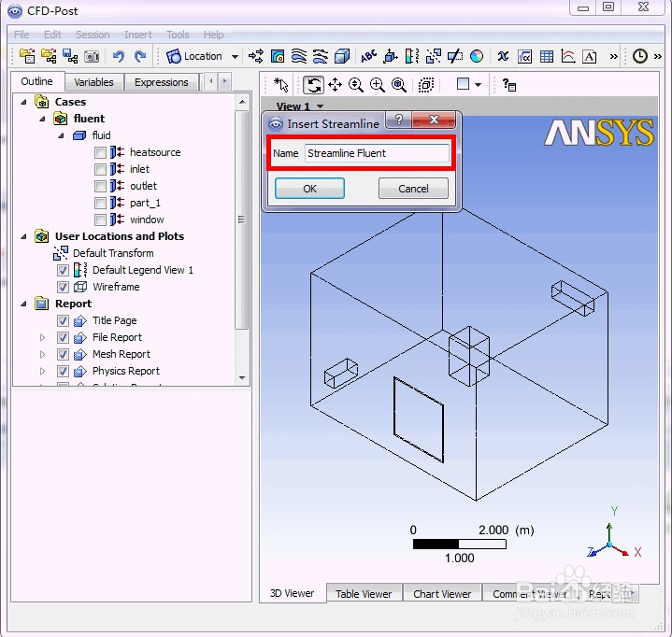The height and width of the screenshot is (637, 672).
Task: Click the Load State icon
Action: point(49,56)
